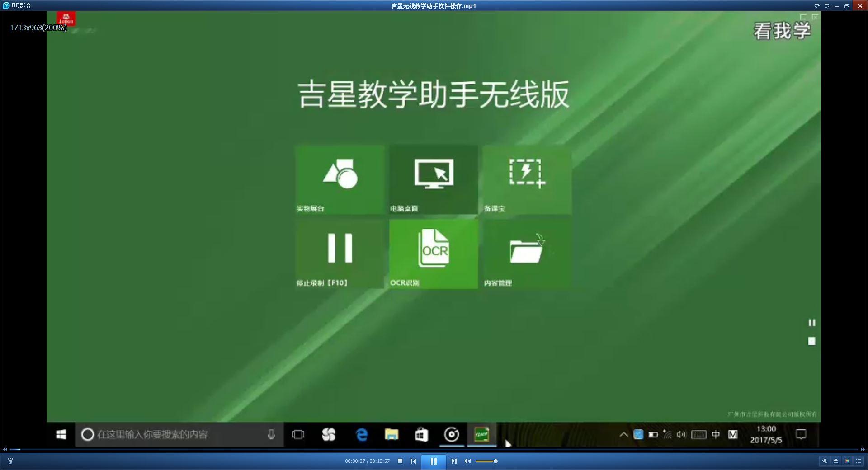This screenshot has height=470, width=868.
Task: Open the player settings wrench icon
Action: 824,461
